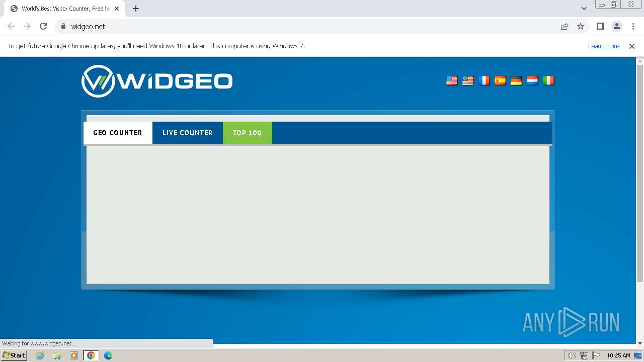Switch to the GEO COUNTER tab
Screen dimensions: 644x362
click(118, 133)
